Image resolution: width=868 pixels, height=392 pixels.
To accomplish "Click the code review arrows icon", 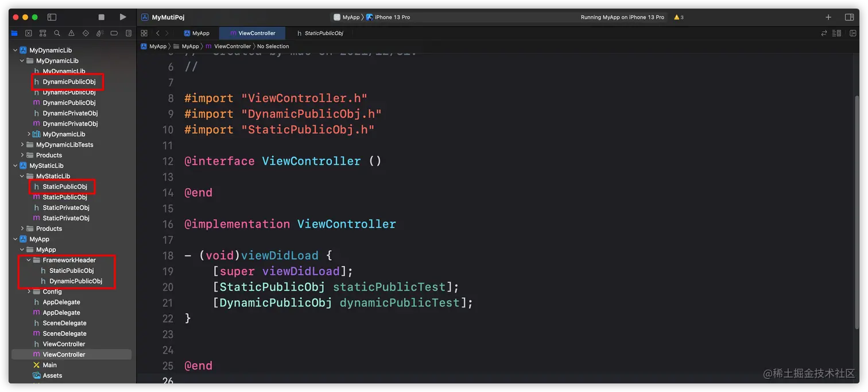I will point(824,33).
